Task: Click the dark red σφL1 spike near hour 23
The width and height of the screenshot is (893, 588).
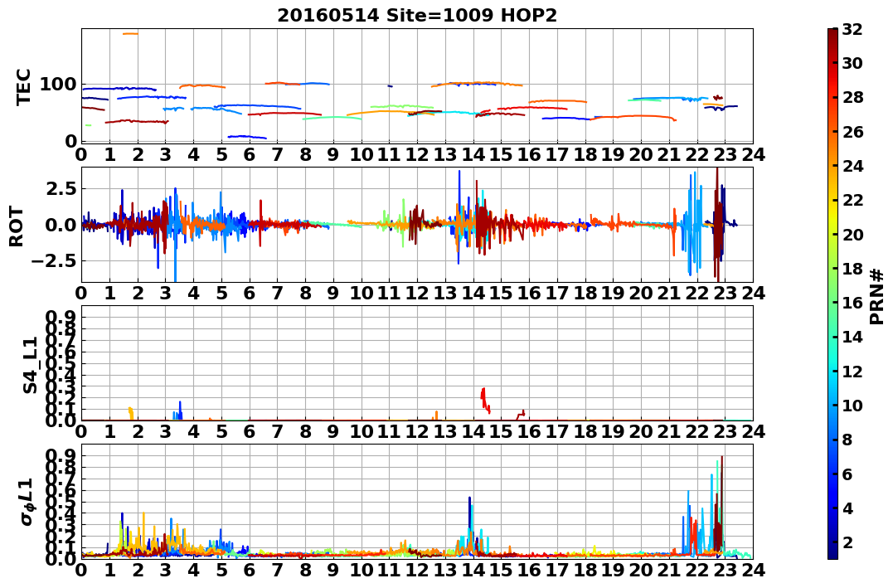Action: coord(721,502)
